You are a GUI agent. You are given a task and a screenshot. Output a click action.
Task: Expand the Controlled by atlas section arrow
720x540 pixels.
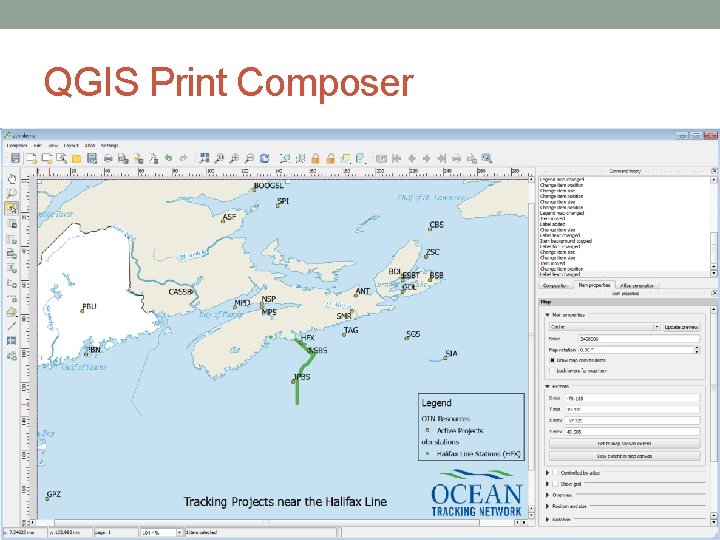pyautogui.click(x=547, y=472)
